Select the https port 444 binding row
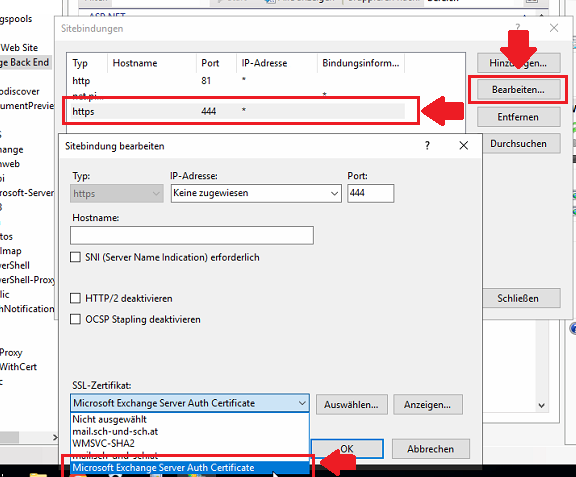Screen dimensions: 576x477 point(238,111)
